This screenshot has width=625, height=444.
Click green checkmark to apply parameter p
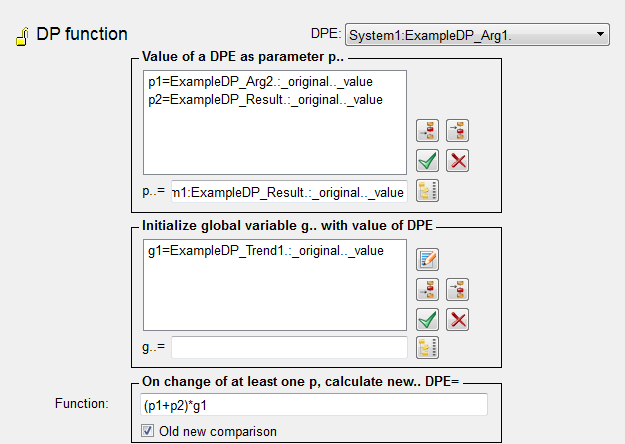tap(428, 160)
